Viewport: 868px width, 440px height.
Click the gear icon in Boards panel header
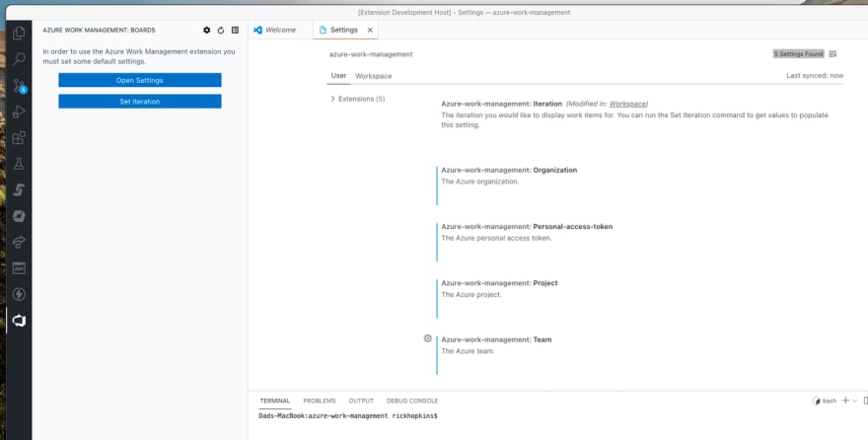pyautogui.click(x=206, y=31)
